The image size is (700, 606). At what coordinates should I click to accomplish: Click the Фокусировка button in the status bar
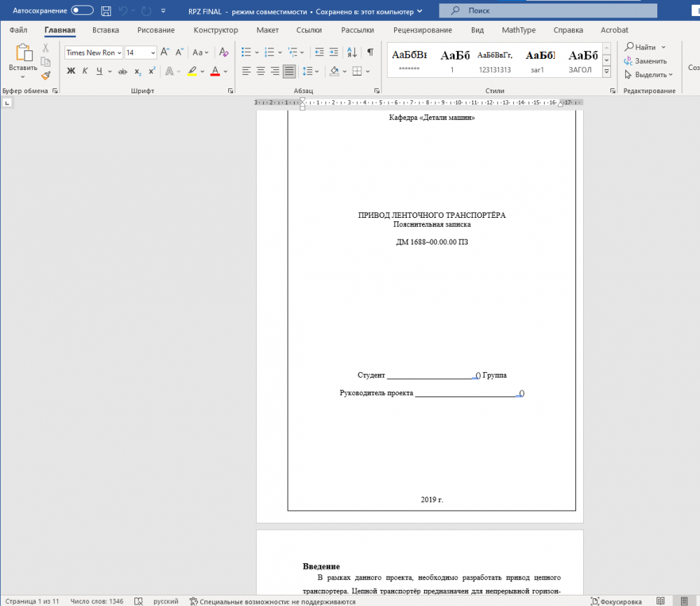pos(616,601)
